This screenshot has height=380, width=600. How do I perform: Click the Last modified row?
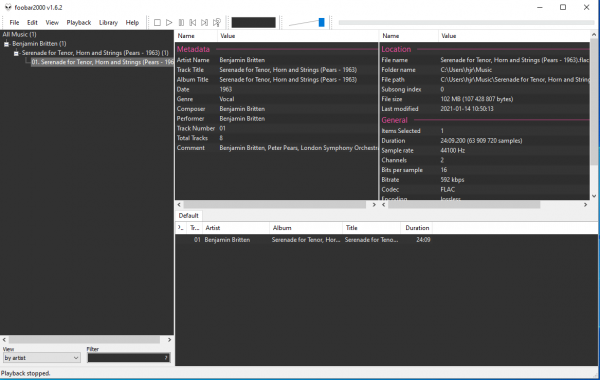[x=485, y=109]
